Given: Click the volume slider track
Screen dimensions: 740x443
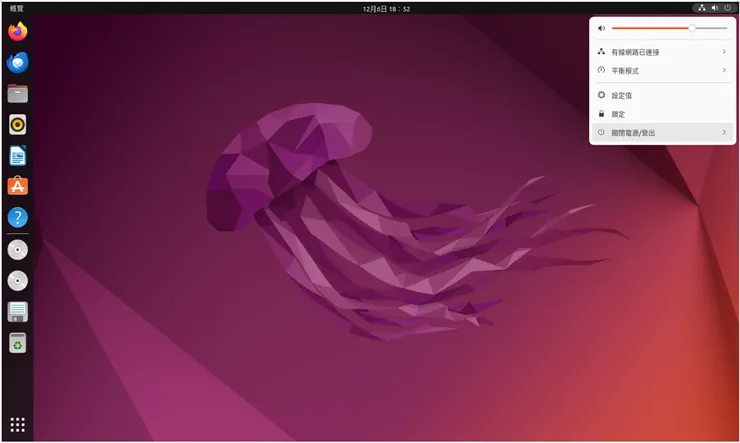Looking at the screenshot, I should tap(650, 29).
